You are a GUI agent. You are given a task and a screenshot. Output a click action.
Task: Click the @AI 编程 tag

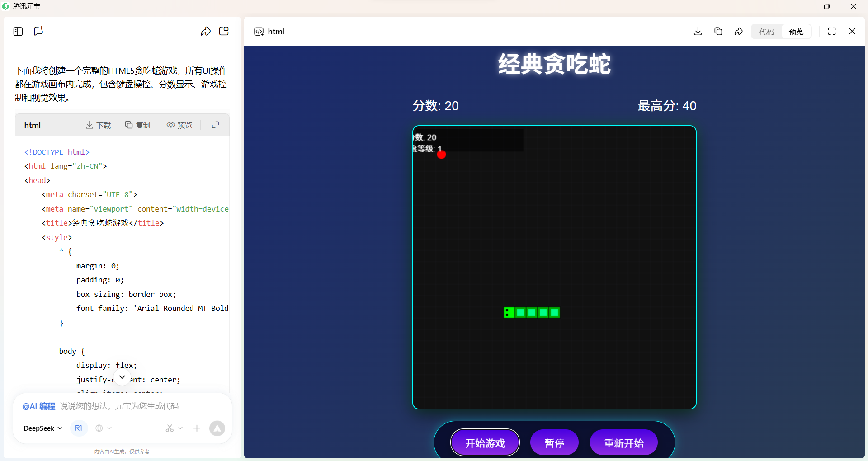38,406
